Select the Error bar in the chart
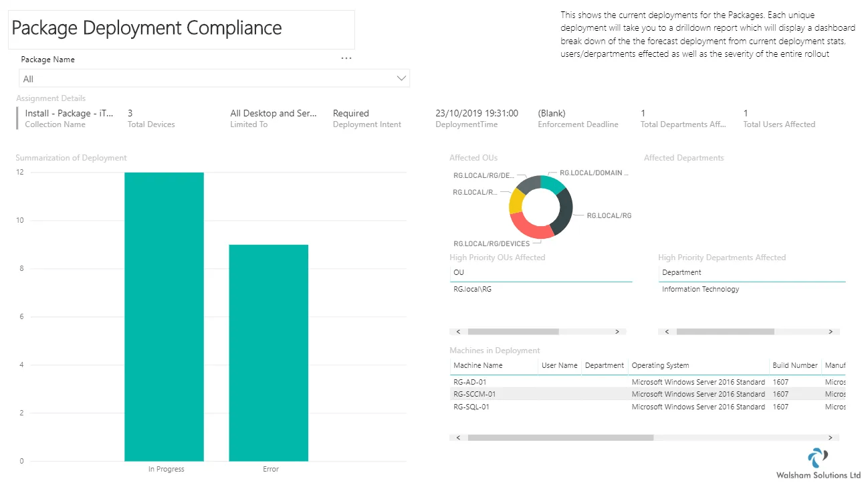The width and height of the screenshot is (868, 491). coord(268,353)
